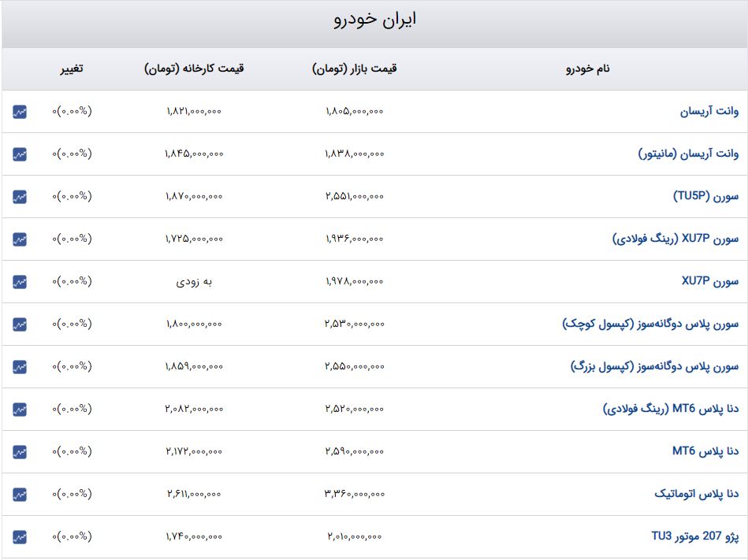Open the پژو 207 موتور TU3 link

pos(695,536)
